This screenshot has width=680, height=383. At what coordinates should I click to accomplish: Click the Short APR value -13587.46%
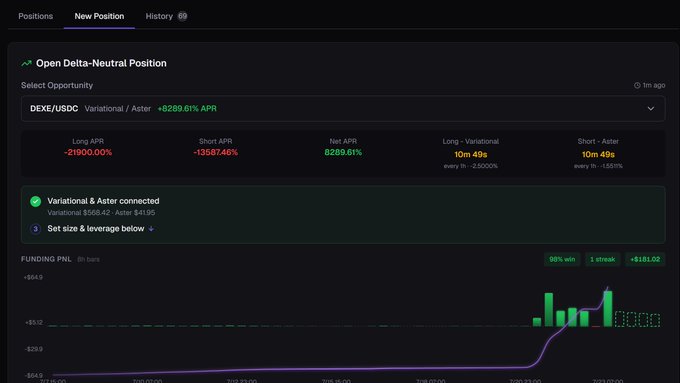(216, 152)
